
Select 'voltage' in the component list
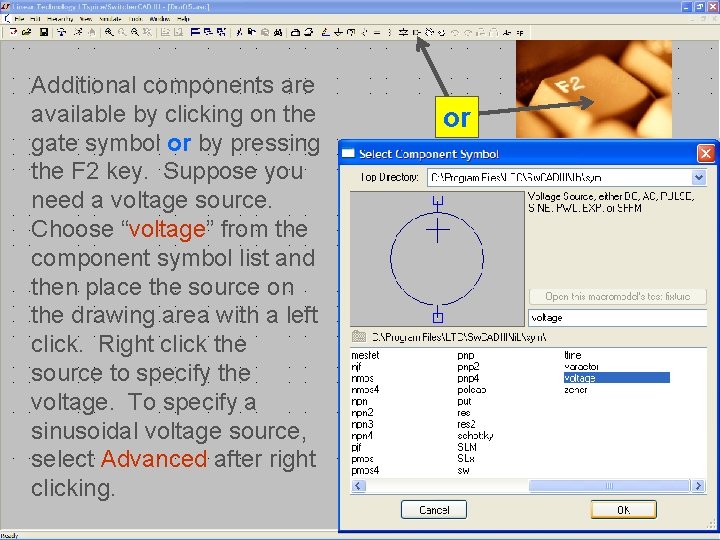pyautogui.click(x=616, y=378)
